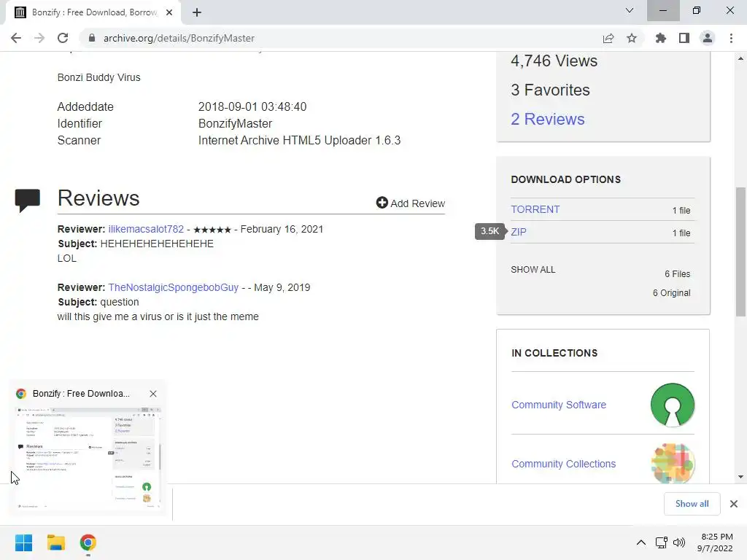Close the Bonzify browser tab

pyautogui.click(x=169, y=12)
